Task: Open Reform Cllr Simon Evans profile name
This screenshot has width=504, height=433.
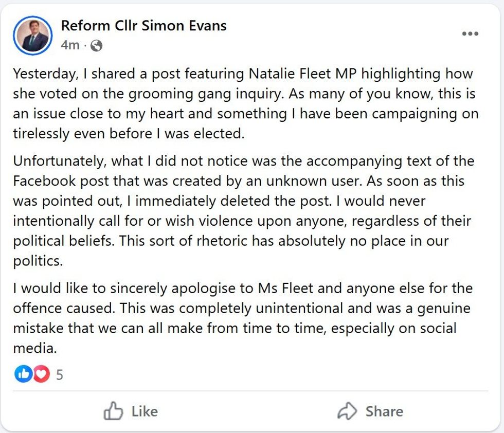Action: (x=143, y=26)
